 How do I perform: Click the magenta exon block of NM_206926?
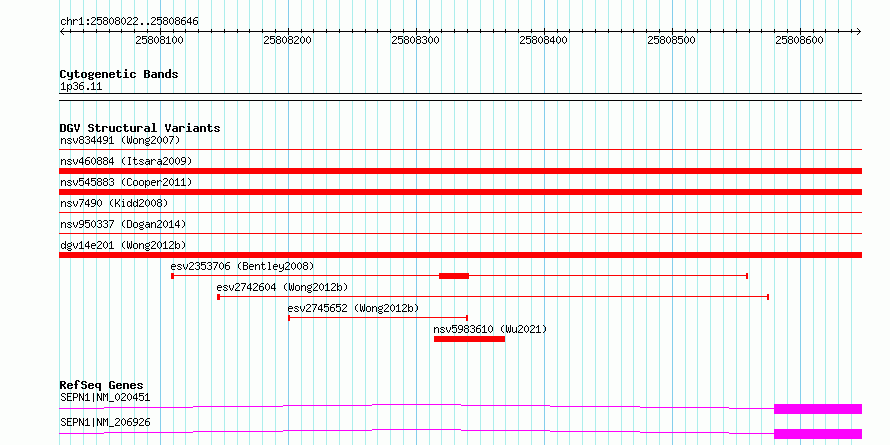point(818,434)
